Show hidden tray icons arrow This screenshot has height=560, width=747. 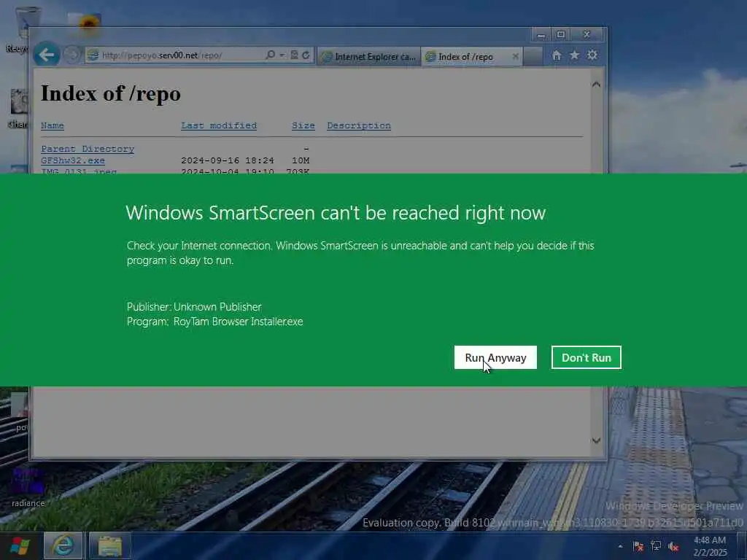[x=620, y=546]
